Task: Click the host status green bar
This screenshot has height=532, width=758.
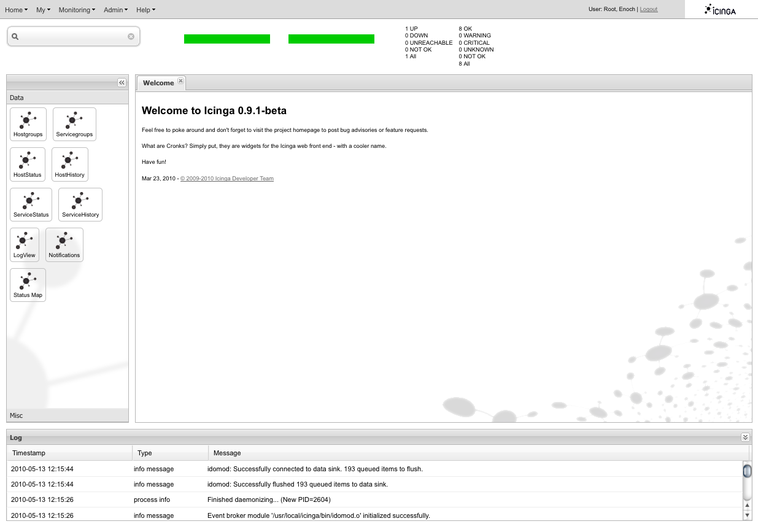Action: (x=227, y=39)
